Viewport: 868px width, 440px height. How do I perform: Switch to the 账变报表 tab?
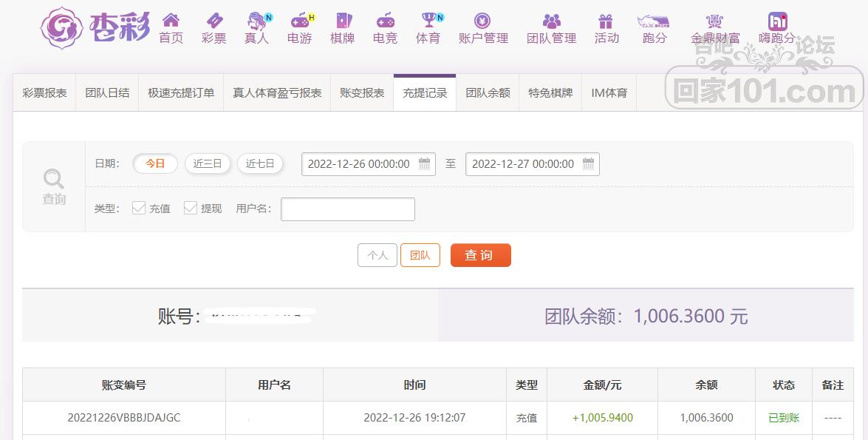click(x=362, y=93)
